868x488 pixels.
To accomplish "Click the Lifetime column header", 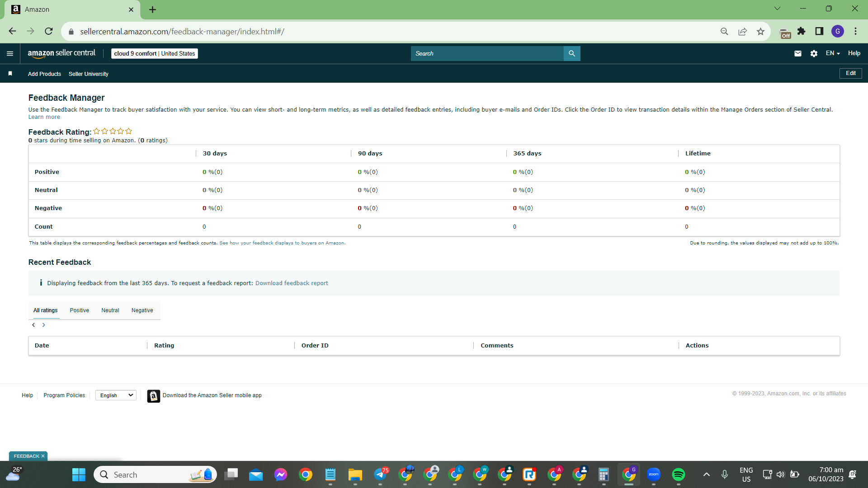I will coord(698,154).
